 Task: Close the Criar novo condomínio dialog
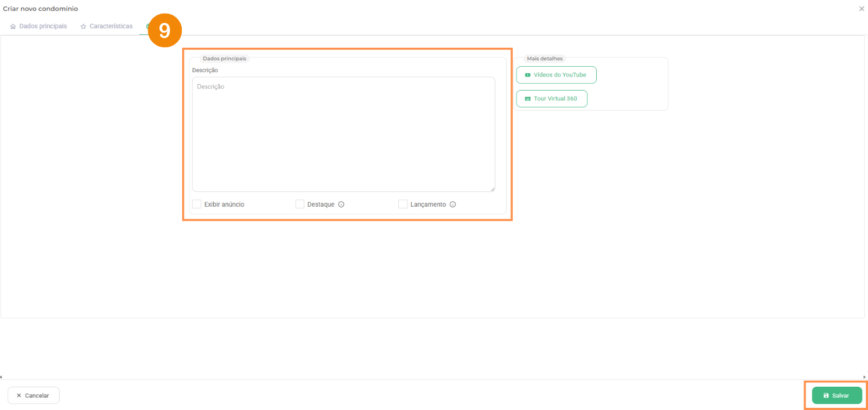coord(861,9)
